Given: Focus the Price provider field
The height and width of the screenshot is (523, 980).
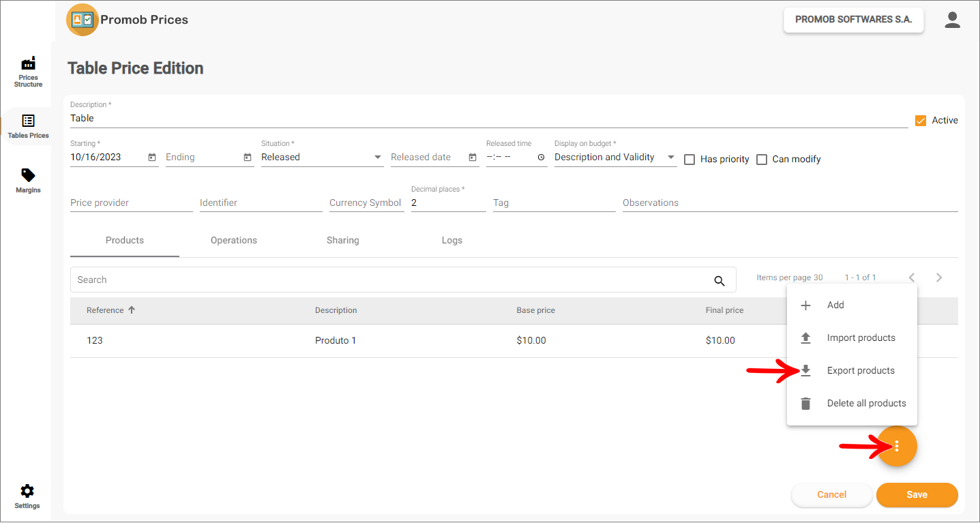Looking at the screenshot, I should coord(132,203).
